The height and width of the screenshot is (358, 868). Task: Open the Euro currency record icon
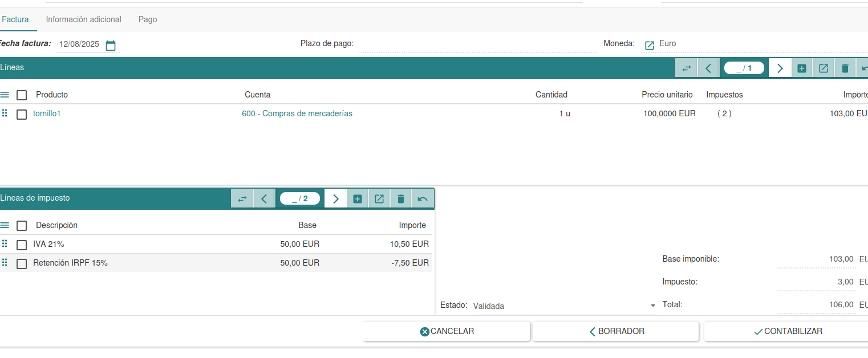[649, 46]
